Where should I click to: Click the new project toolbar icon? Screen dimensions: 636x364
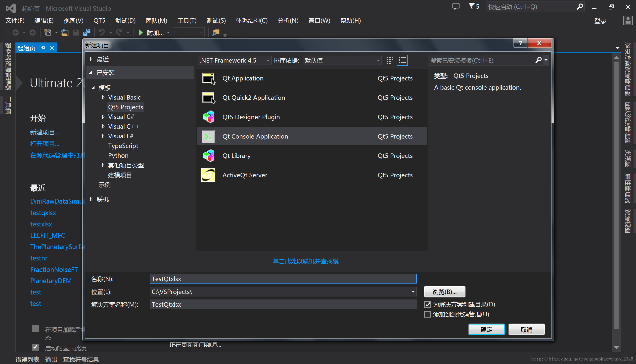[47, 33]
